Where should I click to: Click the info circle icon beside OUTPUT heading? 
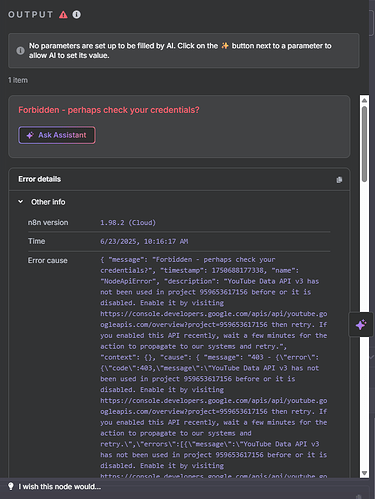coord(77,15)
